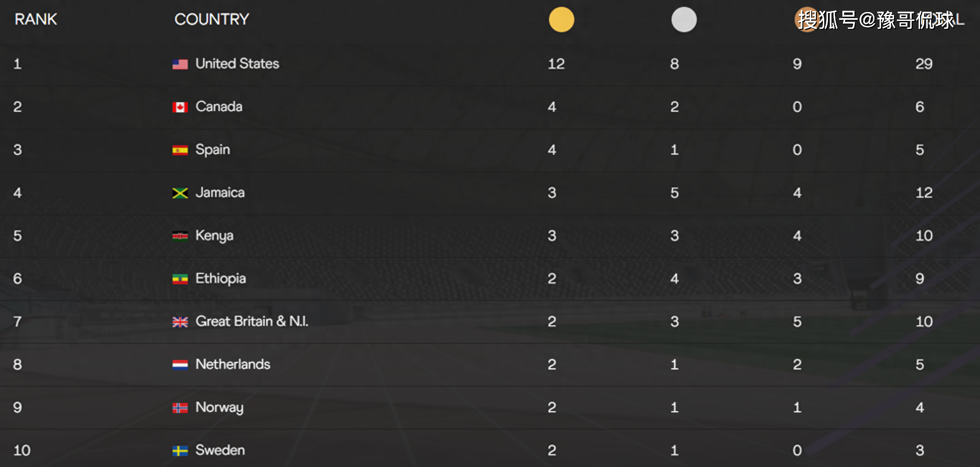Click the COUNTRY column header
Viewport: 980px width, 467px height.
click(x=212, y=20)
